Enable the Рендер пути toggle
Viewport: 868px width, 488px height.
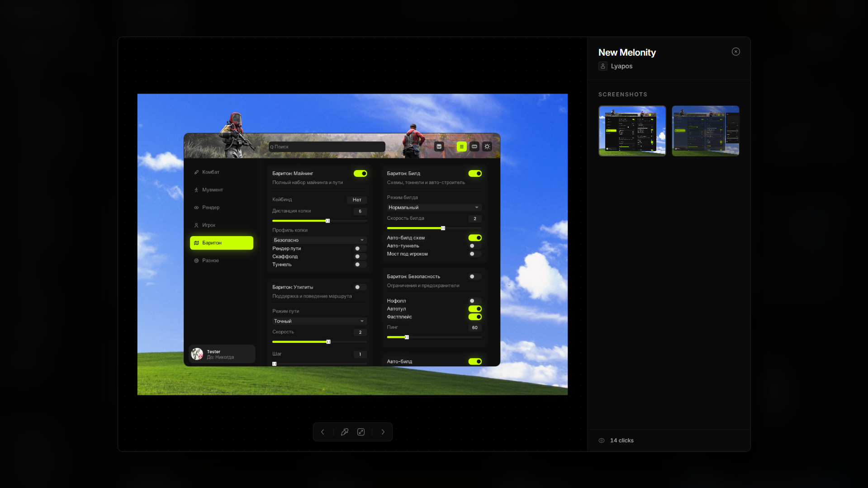[360, 248]
